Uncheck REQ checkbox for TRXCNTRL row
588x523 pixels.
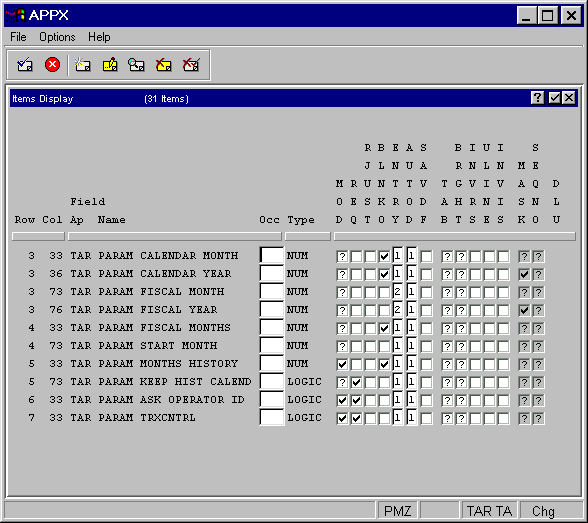pos(356,418)
